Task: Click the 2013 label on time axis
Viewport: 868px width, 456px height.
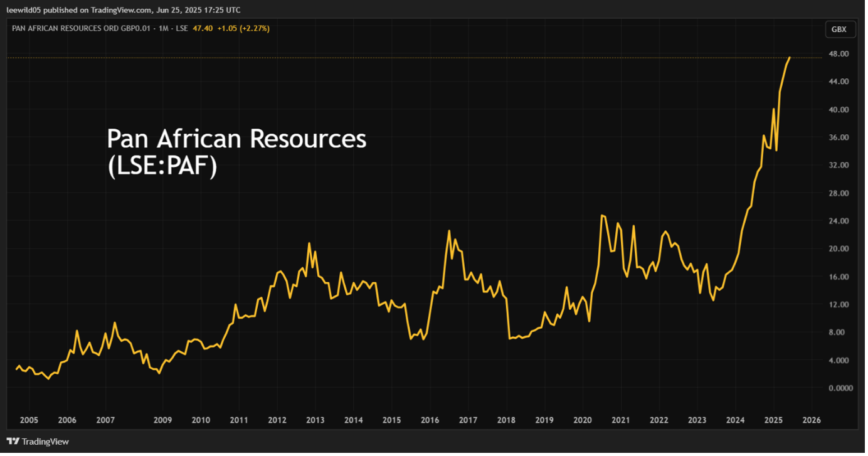Action: click(315, 420)
